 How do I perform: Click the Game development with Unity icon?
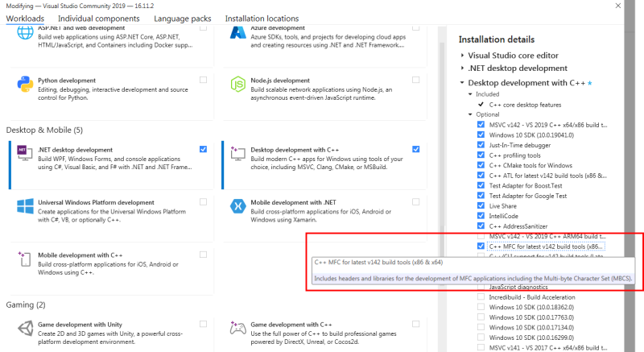[x=24, y=329]
